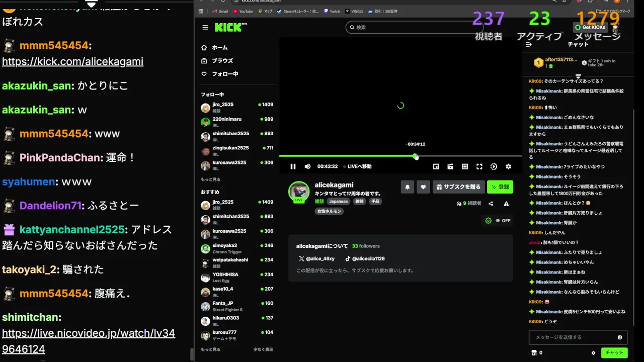The width and height of the screenshot is (644, 362).
Task: Select the 手品 tag
Action: click(x=375, y=201)
